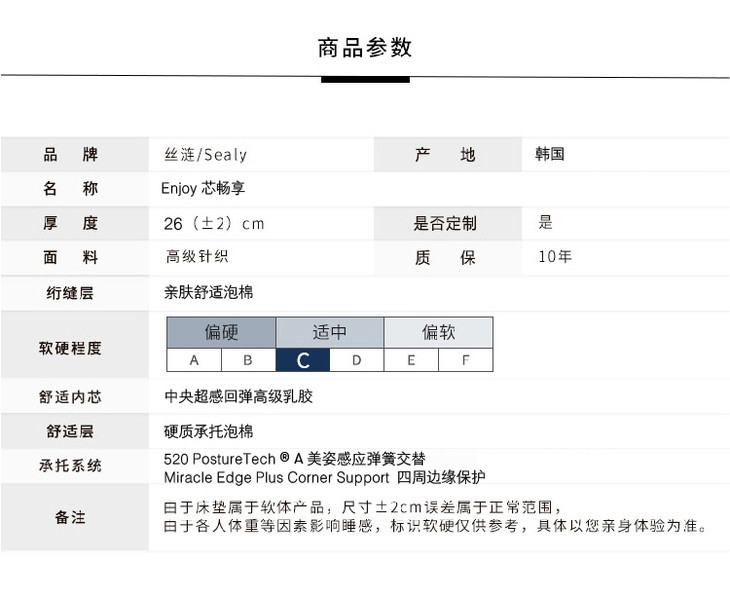This screenshot has width=730, height=597.
Task: Click the 质保 value 10年
Action: coord(555,257)
